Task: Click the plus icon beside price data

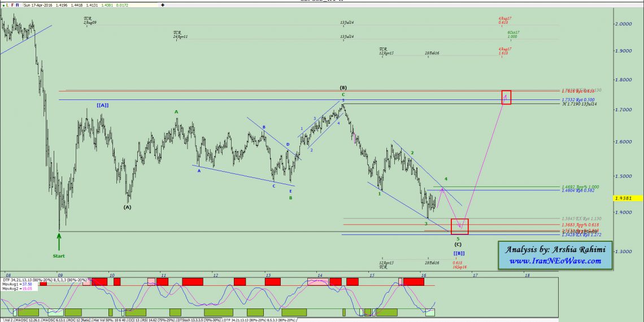Action: (x=163, y=5)
